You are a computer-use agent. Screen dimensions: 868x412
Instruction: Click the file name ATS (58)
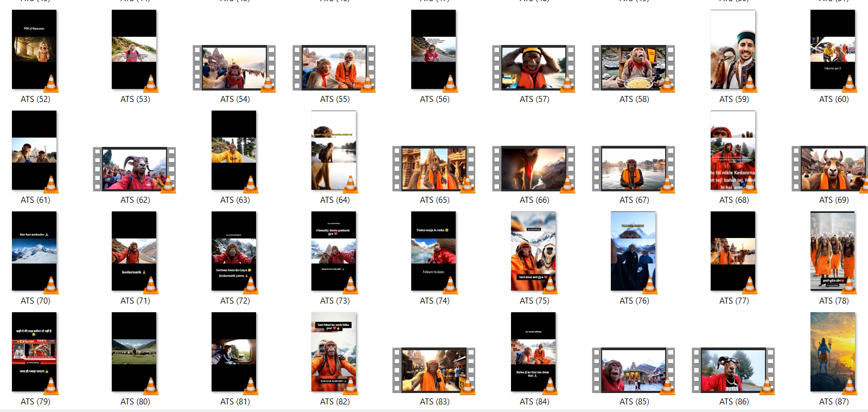(x=634, y=99)
